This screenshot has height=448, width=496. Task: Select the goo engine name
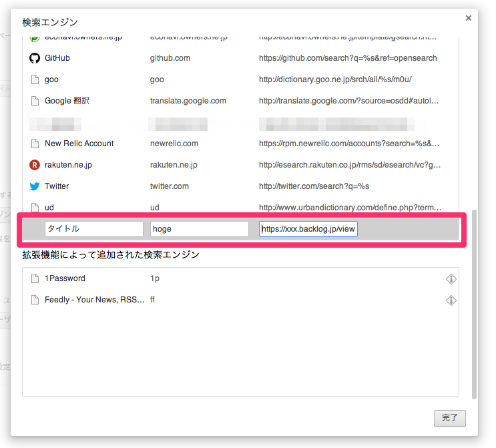(x=51, y=79)
